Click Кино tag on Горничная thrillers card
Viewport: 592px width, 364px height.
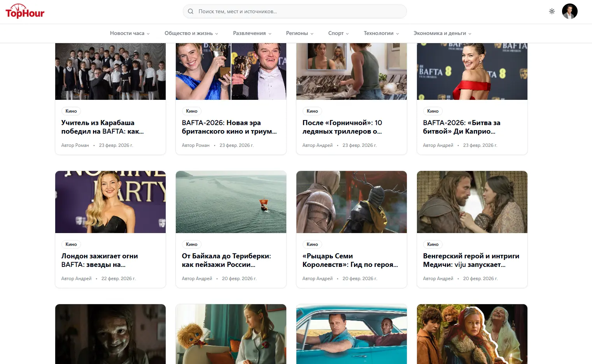pos(312,111)
